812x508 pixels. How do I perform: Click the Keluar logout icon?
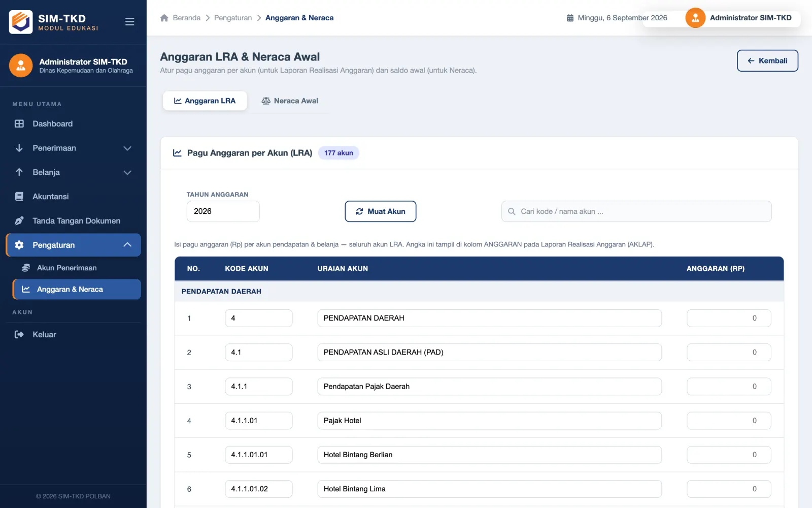[x=19, y=334]
